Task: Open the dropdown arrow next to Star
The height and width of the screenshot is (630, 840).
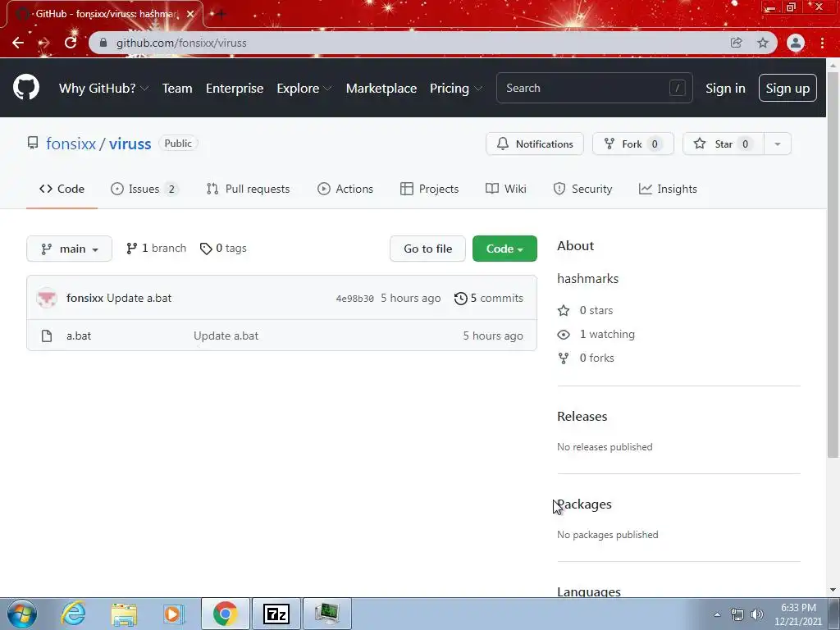Action: coord(778,144)
